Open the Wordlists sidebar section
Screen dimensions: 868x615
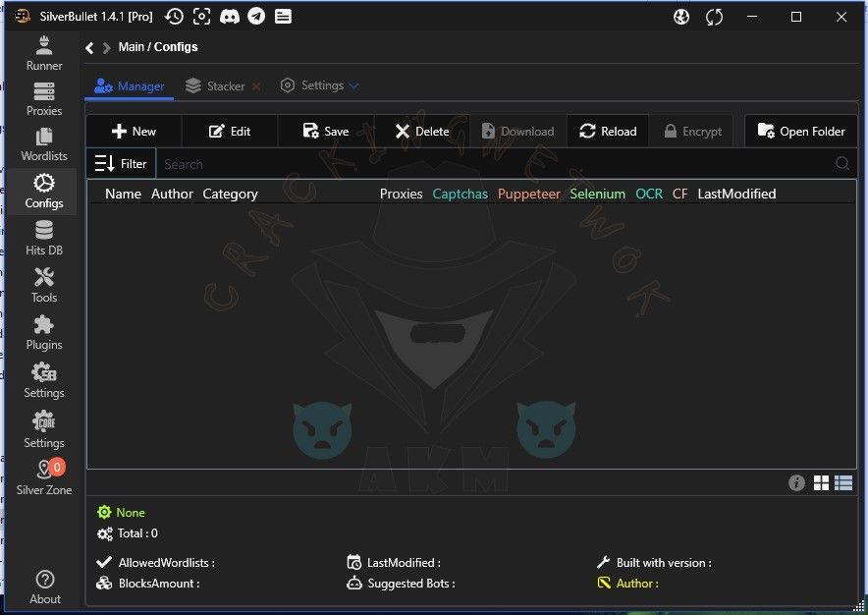tap(43, 143)
